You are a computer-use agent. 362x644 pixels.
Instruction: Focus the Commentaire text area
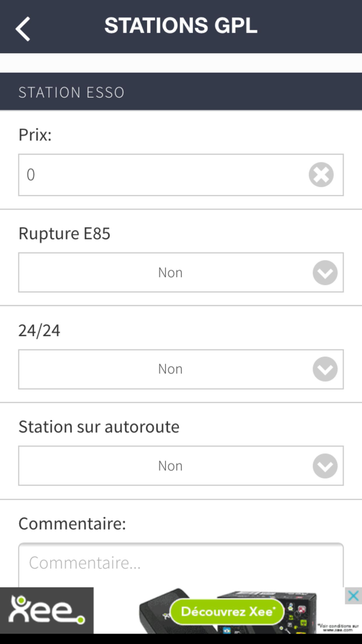181,565
